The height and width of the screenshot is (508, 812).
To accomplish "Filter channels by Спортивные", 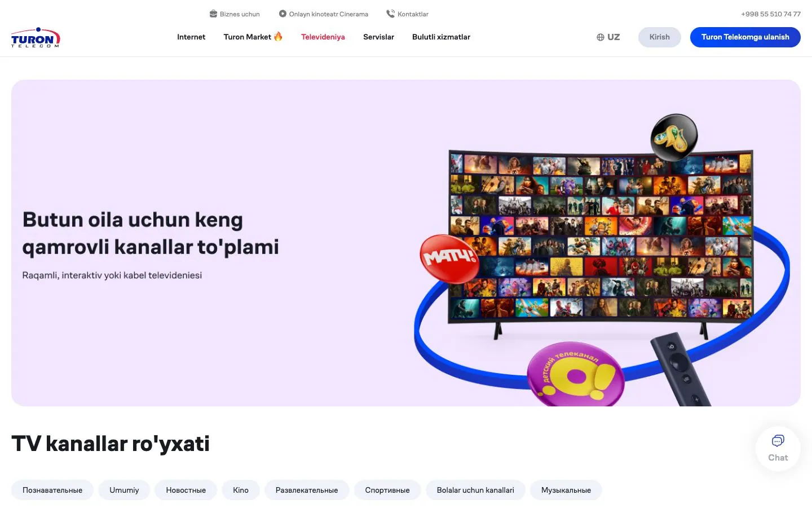I will click(x=387, y=490).
